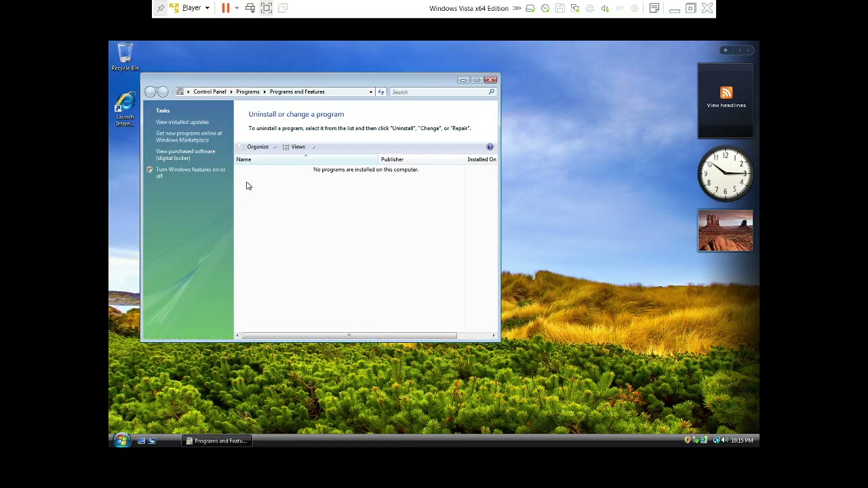Click the floppy device icon in VMware toolbar

point(560,8)
